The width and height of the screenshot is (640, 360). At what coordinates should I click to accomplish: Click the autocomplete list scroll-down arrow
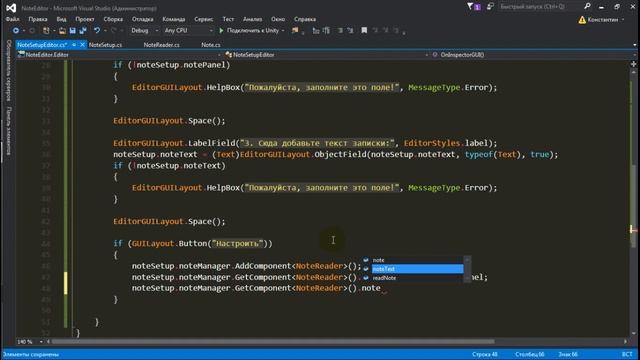(467, 278)
